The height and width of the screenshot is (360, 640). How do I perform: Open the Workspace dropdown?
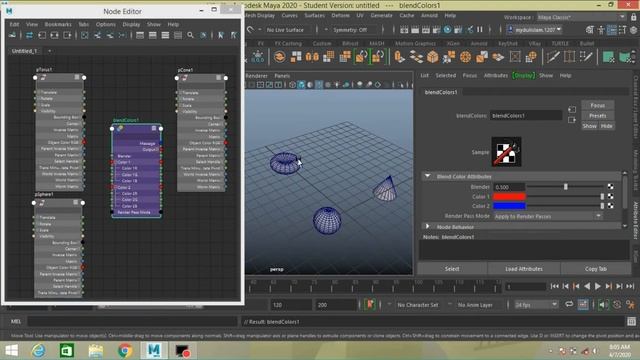tap(581, 17)
